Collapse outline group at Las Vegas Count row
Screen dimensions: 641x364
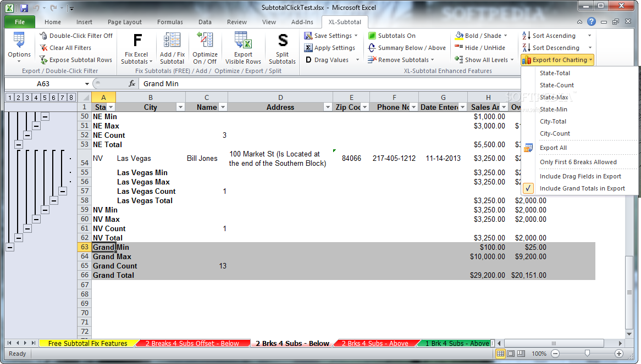tap(63, 191)
